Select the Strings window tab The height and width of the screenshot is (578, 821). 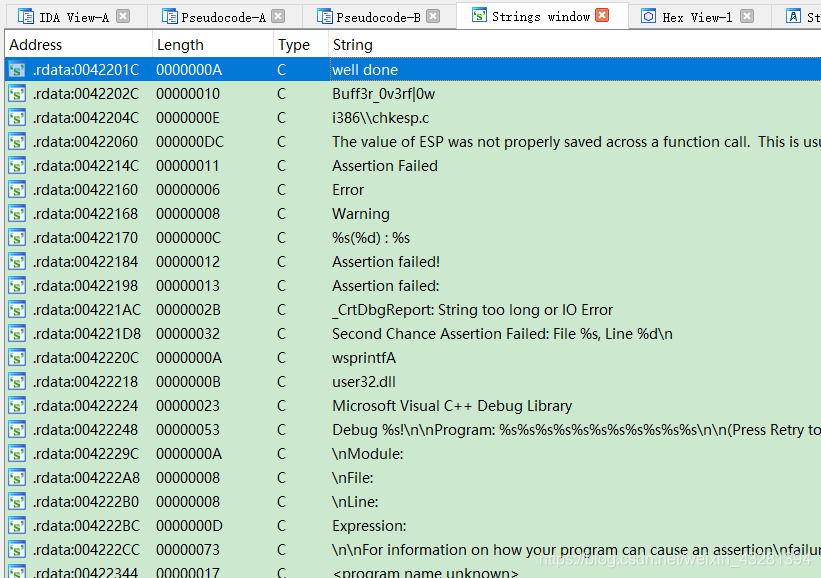[540, 17]
